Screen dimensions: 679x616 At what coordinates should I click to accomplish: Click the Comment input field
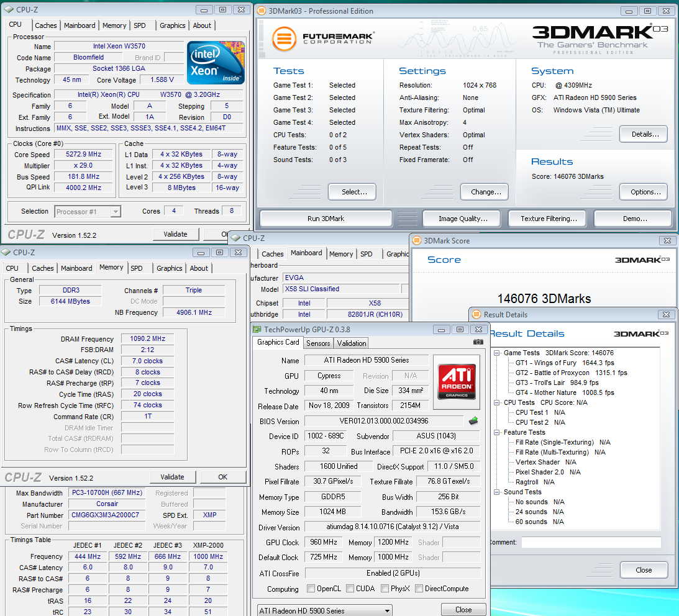[590, 543]
